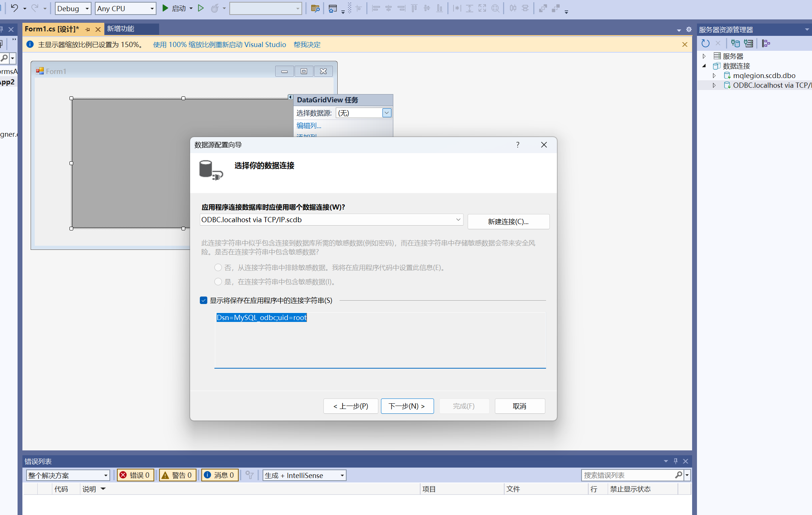
Task: Click the Undo arrow icon
Action: (14, 8)
